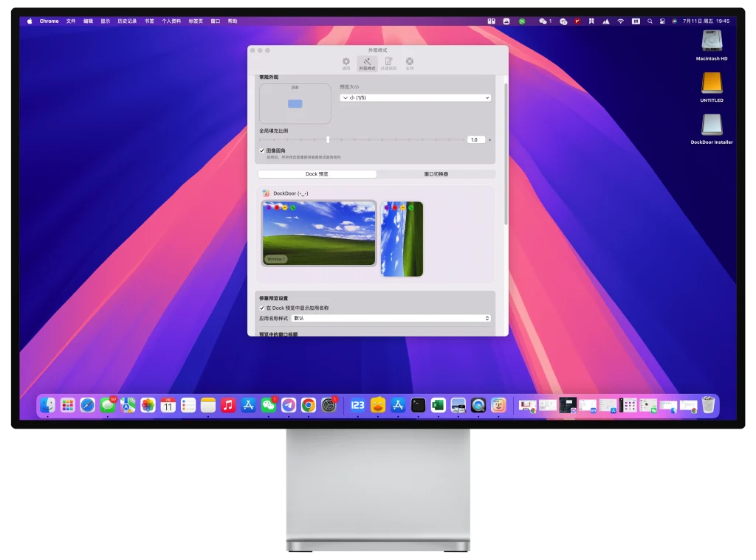Screen dimensions: 756x560
Task: 取消勾选"图像圆角"选项
Action: coord(261,150)
